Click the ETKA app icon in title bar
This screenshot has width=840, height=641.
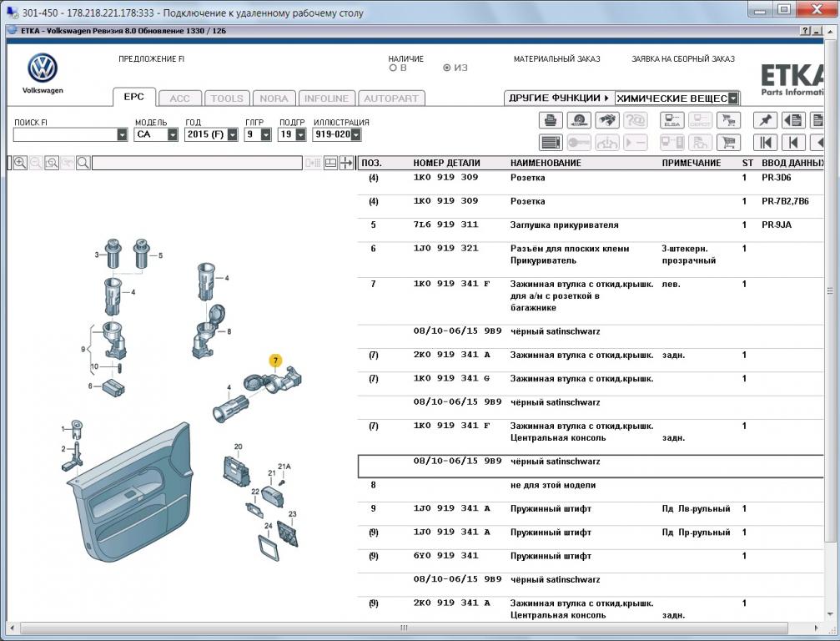pos(13,30)
